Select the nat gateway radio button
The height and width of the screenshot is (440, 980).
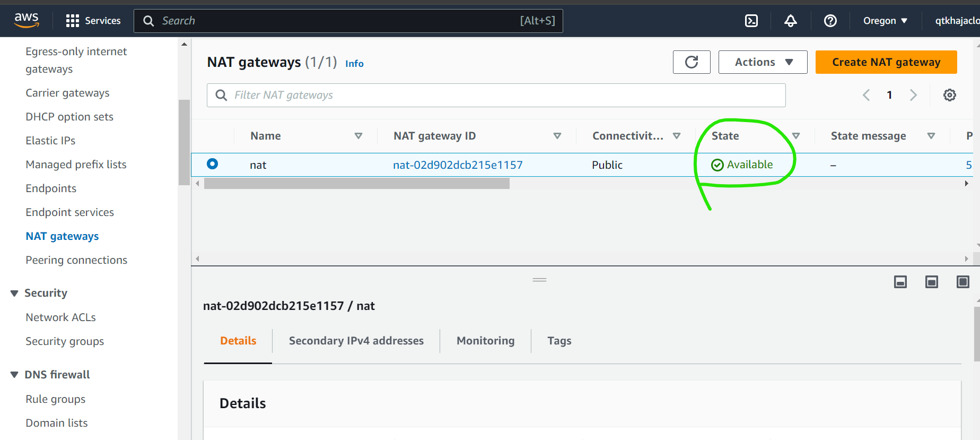pyautogui.click(x=212, y=164)
